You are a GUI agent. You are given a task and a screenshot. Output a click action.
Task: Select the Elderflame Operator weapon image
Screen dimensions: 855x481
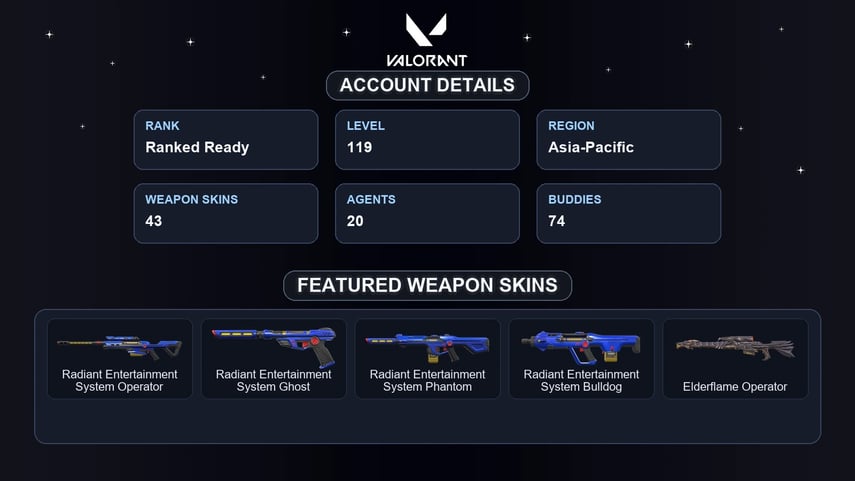tap(735, 347)
